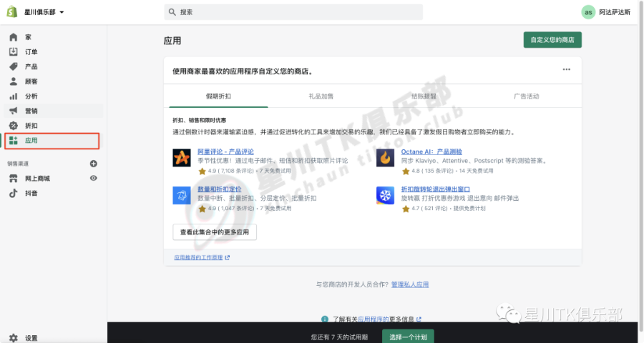Click the 顾客 customers person icon

tap(14, 81)
